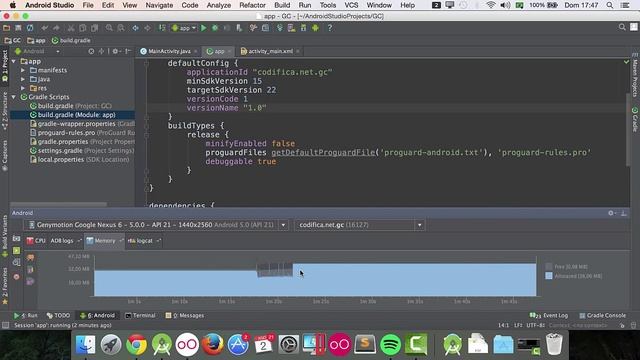The height and width of the screenshot is (360, 640).
Task: Expand the manifests folder
Action: pos(23,70)
